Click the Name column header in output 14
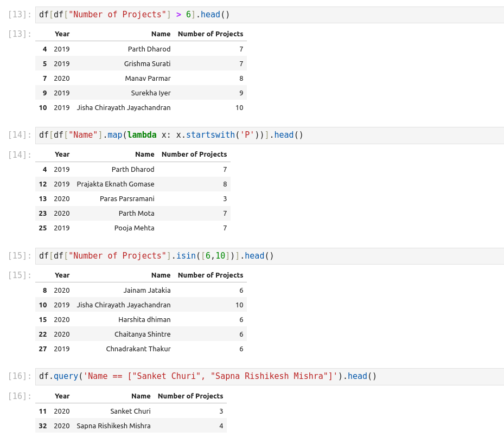 [x=144, y=155]
